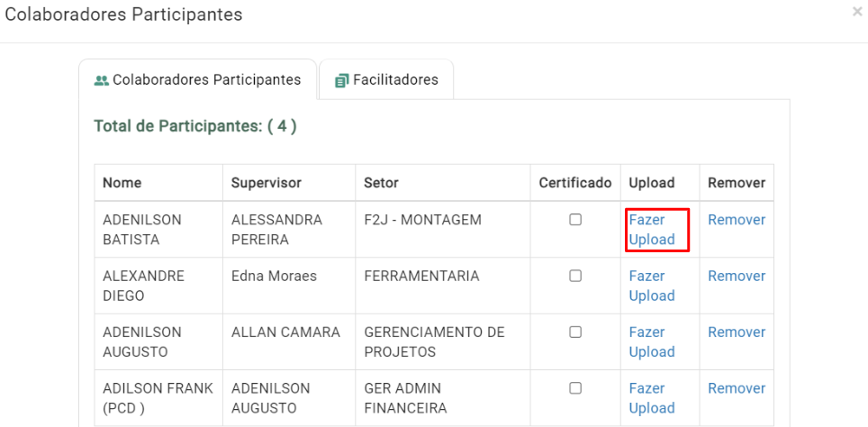
Task: Click Fazer Upload for ALEXANDRE DIEGO
Action: pyautogui.click(x=652, y=286)
